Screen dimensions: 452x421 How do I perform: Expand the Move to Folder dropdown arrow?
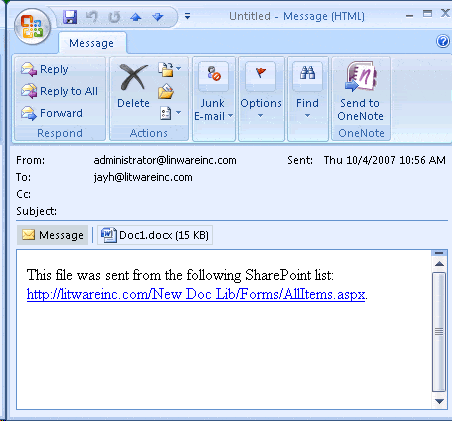[179, 68]
